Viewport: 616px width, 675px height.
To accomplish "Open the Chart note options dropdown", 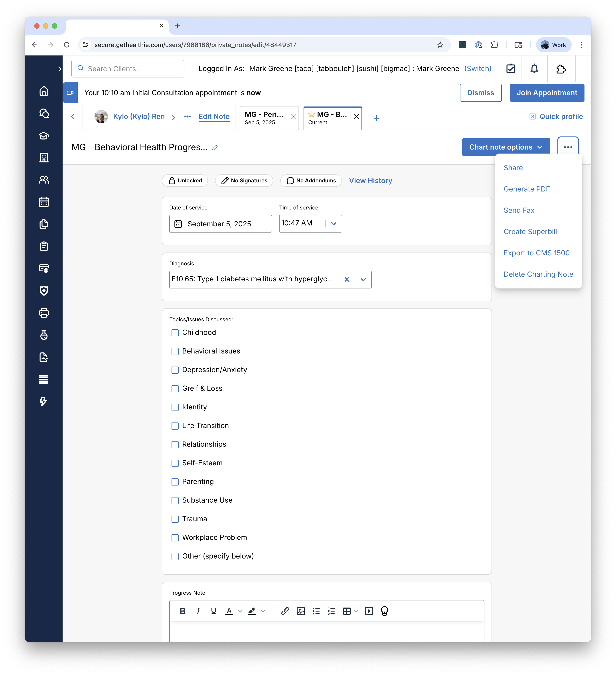I will tap(505, 147).
